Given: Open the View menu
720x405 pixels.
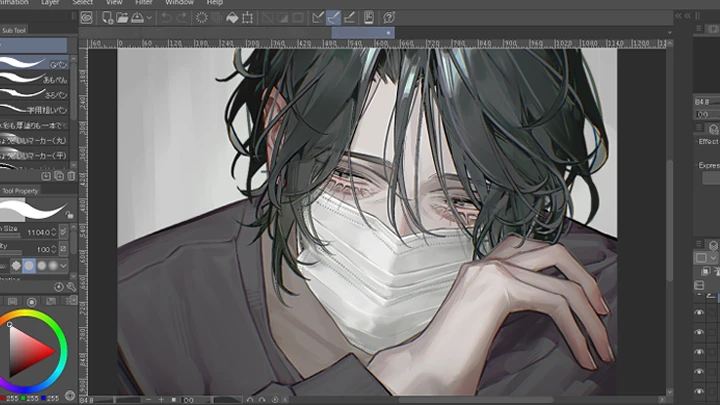Looking at the screenshot, I should (114, 2).
